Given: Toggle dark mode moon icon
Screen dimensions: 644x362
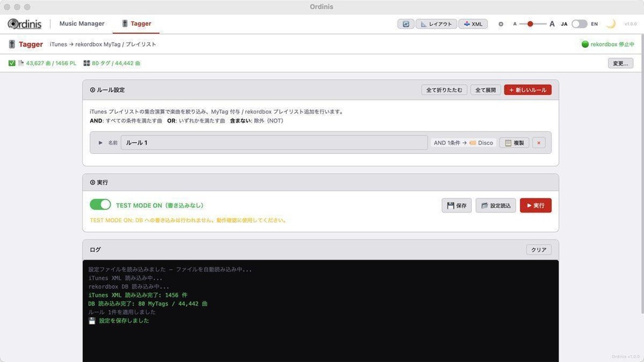Looking at the screenshot, I should (x=611, y=24).
